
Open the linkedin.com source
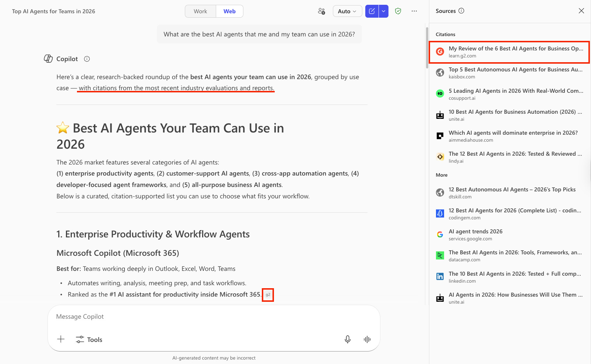[x=510, y=277]
